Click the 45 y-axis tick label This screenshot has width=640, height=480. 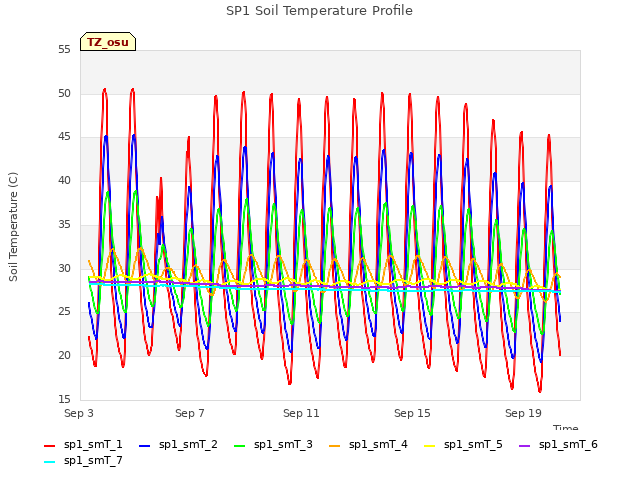coord(64,137)
